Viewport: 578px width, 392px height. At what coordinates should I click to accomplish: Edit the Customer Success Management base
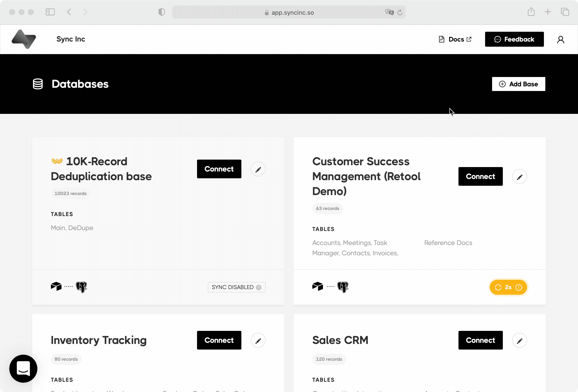(x=519, y=177)
